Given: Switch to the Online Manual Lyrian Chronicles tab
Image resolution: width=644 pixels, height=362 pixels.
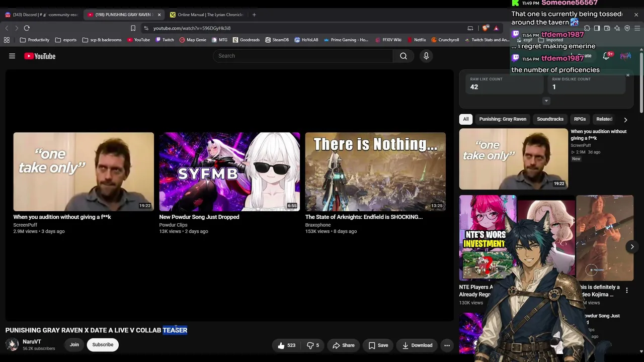Looking at the screenshot, I should [x=206, y=15].
